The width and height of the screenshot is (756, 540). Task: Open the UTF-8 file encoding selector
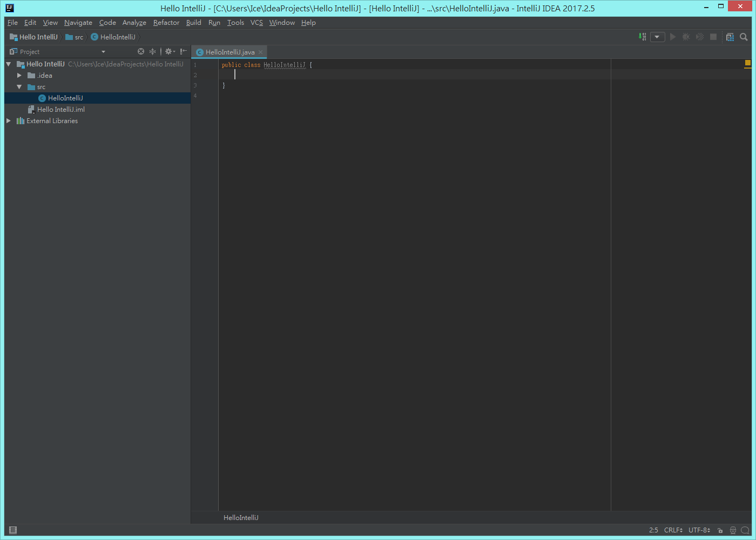click(699, 530)
